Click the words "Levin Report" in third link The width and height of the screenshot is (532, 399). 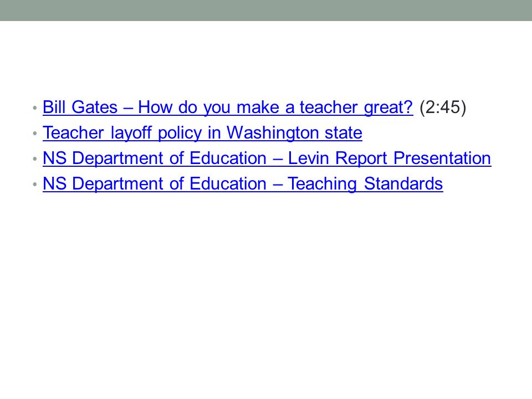[x=337, y=158]
